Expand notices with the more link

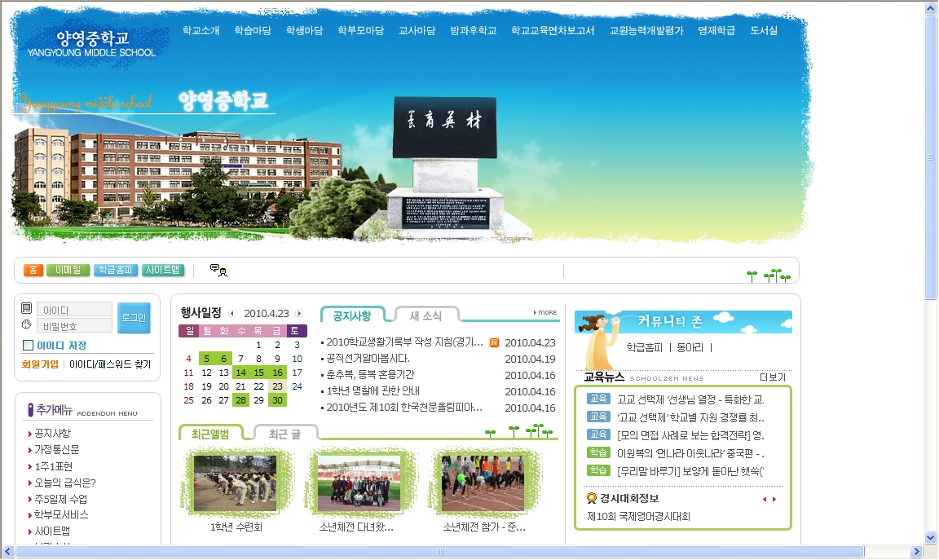[x=545, y=312]
